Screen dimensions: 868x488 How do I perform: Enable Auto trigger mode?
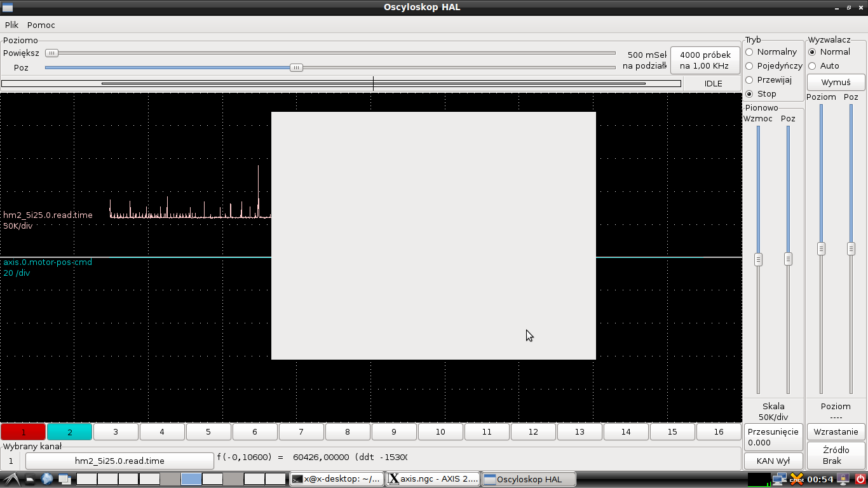(824, 66)
